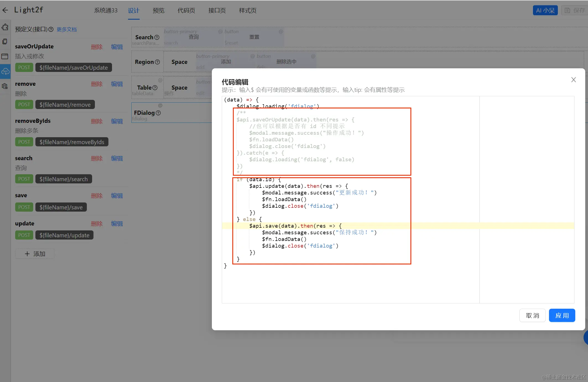Edit the saveOrUpdate interface
The width and height of the screenshot is (588, 382).
pyautogui.click(x=117, y=47)
